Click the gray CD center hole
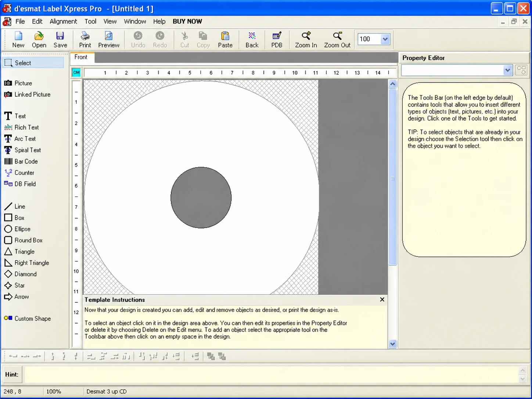This screenshot has width=532, height=399. 201,198
